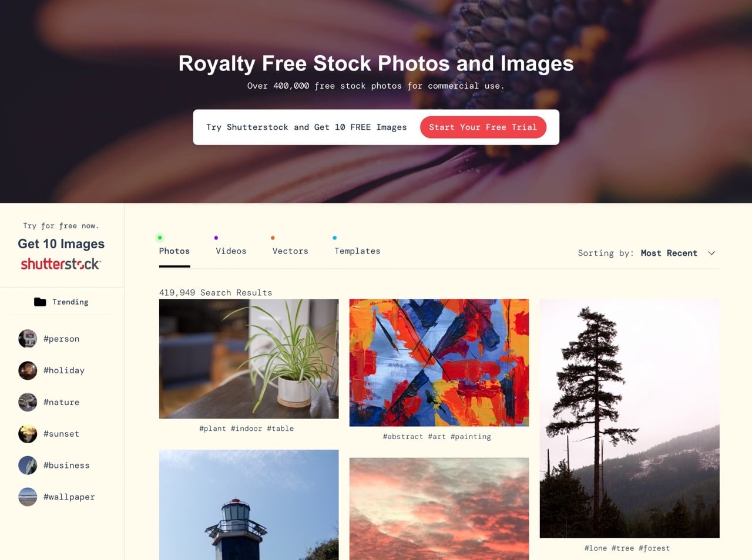Open the Most Recent sort dropdown
This screenshot has width=752, height=560.
[669, 253]
